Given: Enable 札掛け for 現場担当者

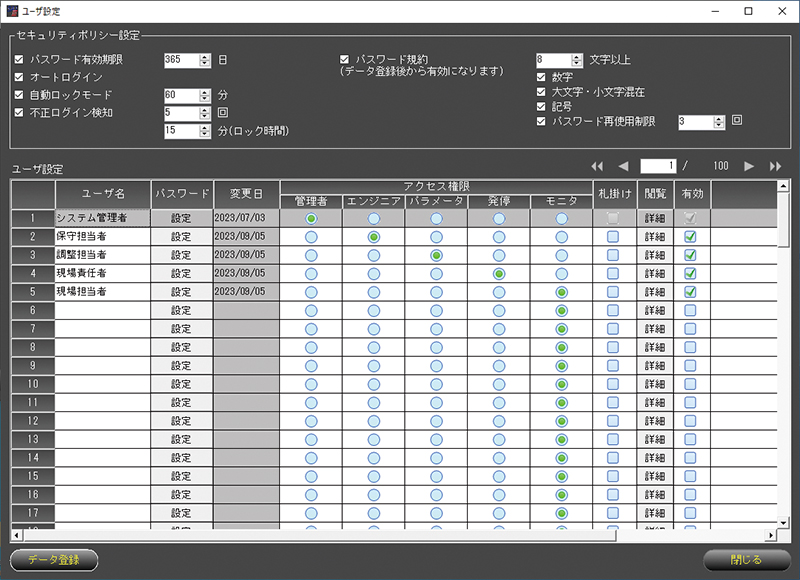Looking at the screenshot, I should (x=613, y=292).
